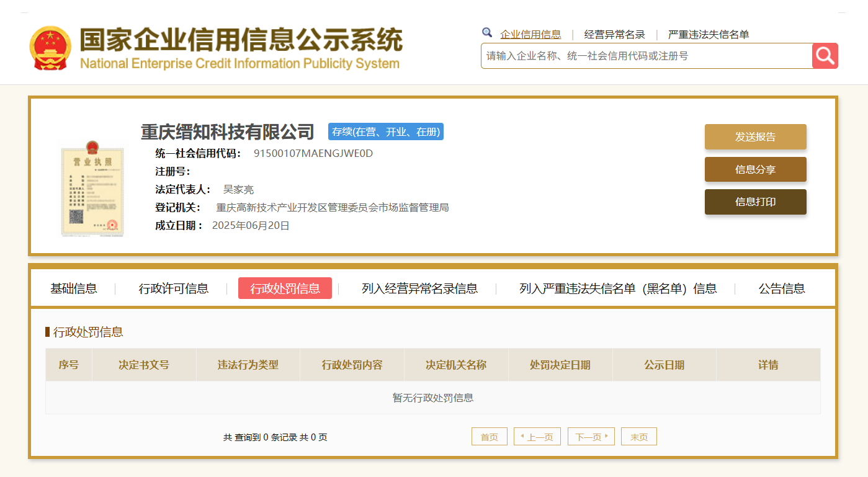
Task: Click the credit code 91500107MAENGJWE0D
Action: 313,153
